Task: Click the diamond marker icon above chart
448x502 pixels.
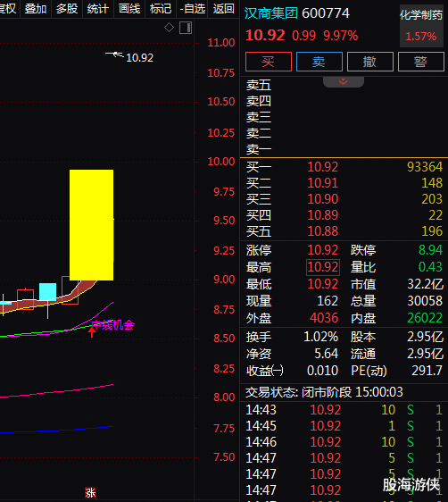Action: (169, 28)
